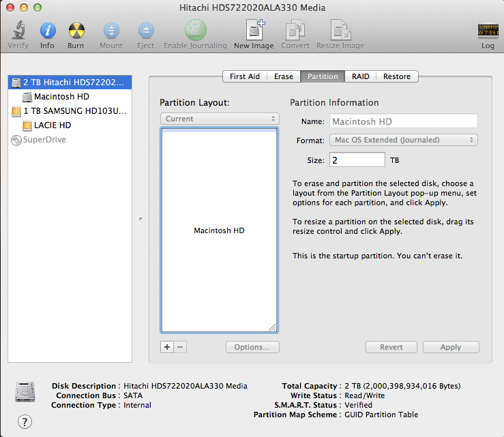Click the Options... button
This screenshot has height=437, width=504.
252,347
